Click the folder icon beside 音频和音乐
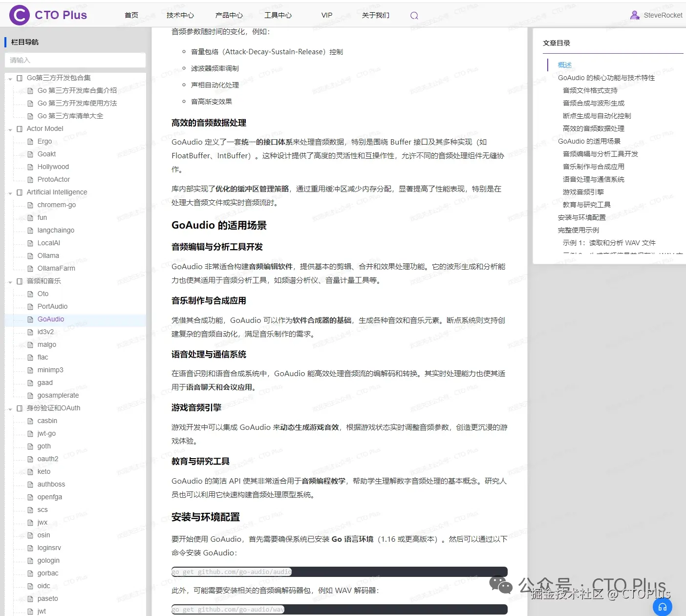Image resolution: width=686 pixels, height=616 pixels. (20, 281)
